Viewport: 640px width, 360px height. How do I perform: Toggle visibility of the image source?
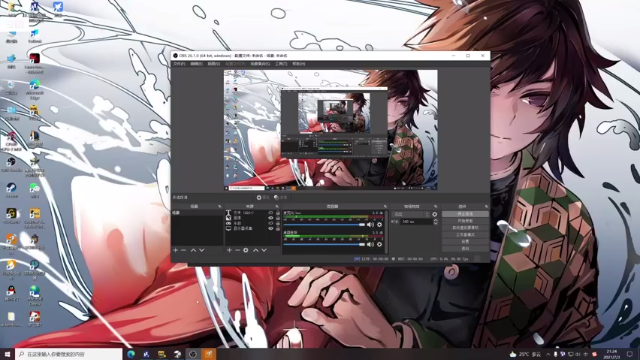pyautogui.click(x=270, y=218)
